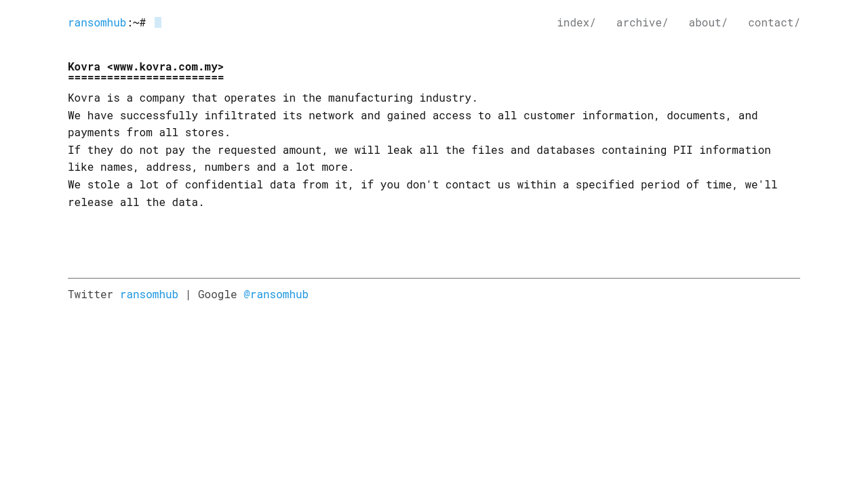Click the "Twitter" label in the footer

(x=90, y=294)
